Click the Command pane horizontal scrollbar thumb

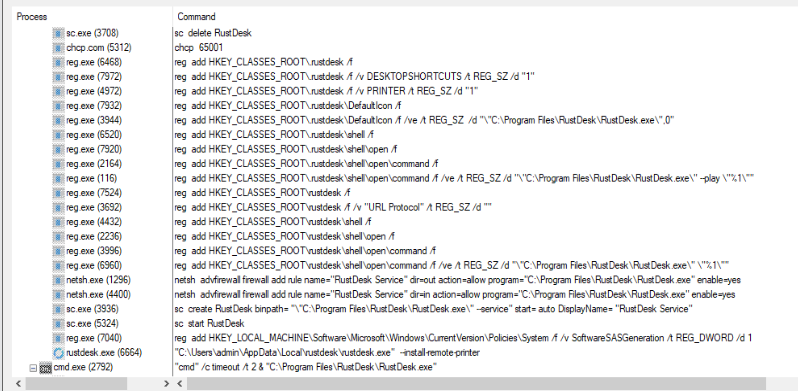(476, 383)
